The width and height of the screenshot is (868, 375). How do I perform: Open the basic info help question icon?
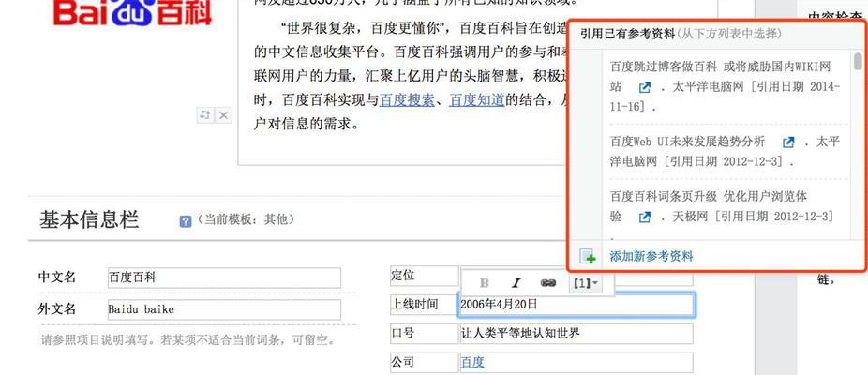186,221
